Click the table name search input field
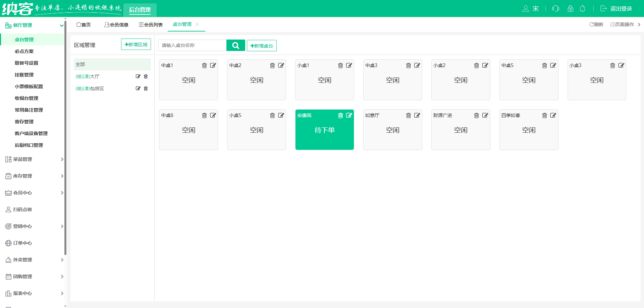 (x=192, y=45)
